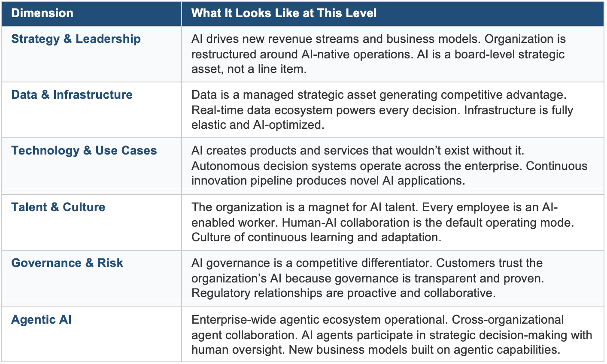Screen dimensions: 607x364
Task: Click the Governance & Risk row label
Action: (67, 263)
